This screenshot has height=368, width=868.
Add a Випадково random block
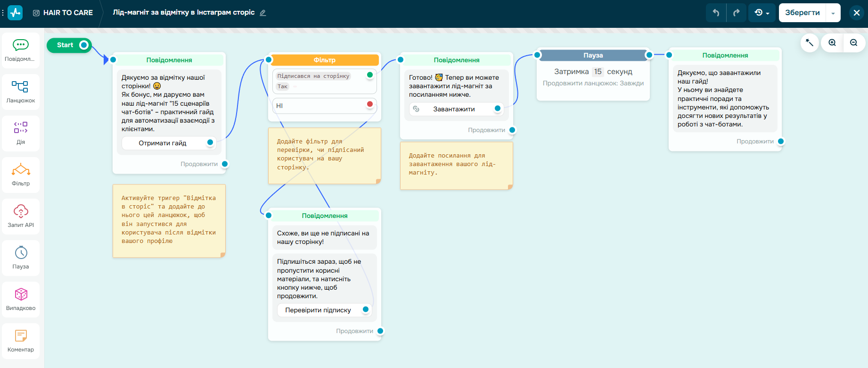point(21,300)
